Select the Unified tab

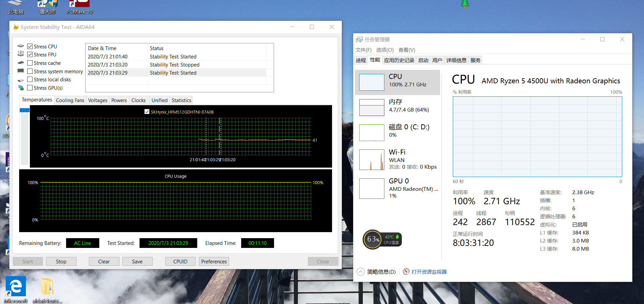[159, 100]
